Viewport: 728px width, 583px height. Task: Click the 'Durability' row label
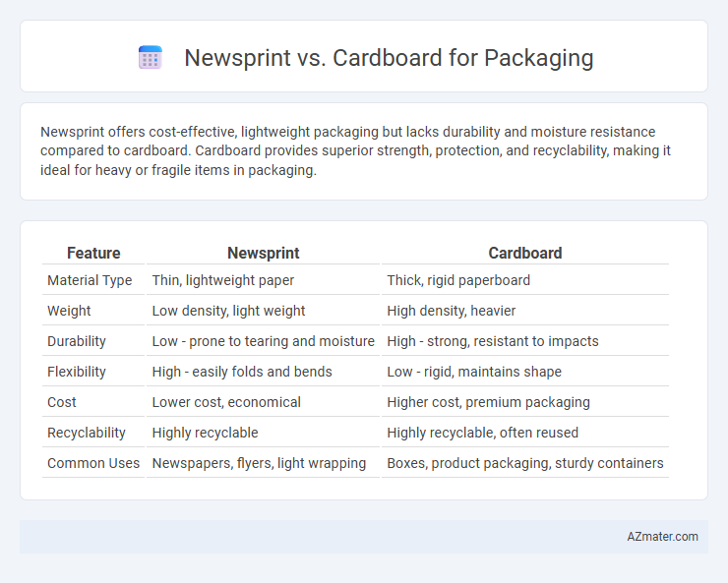pyautogui.click(x=77, y=341)
